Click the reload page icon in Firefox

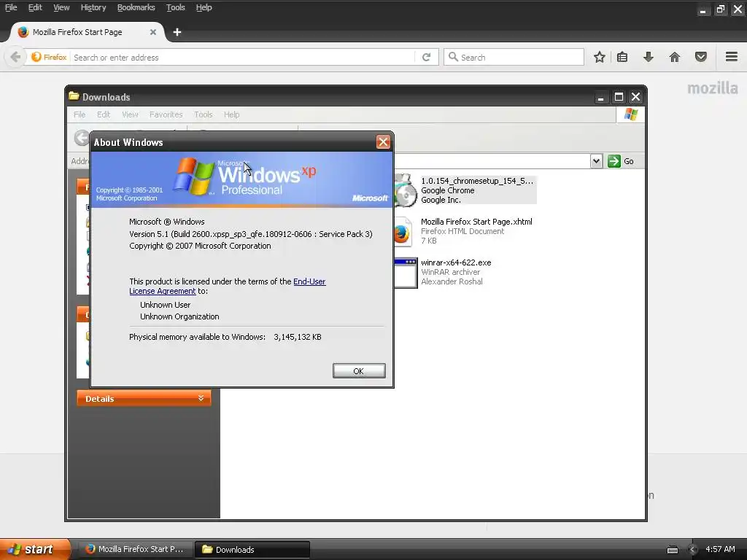coord(426,57)
